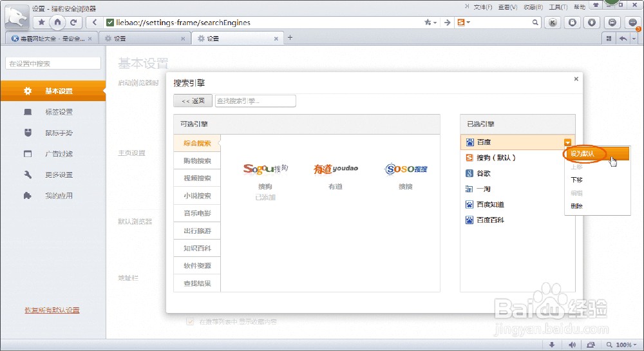Select the 软件资源 category

[x=197, y=265]
